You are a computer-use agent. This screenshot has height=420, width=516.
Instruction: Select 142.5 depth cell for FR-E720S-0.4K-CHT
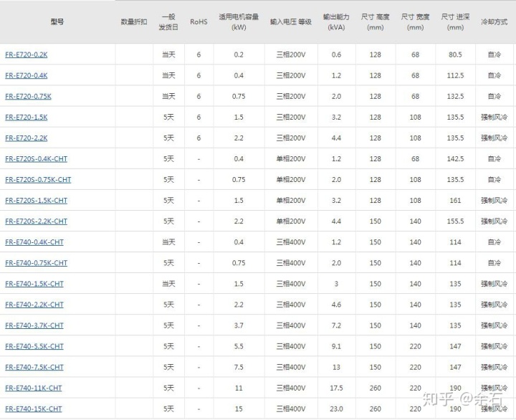coord(456,159)
